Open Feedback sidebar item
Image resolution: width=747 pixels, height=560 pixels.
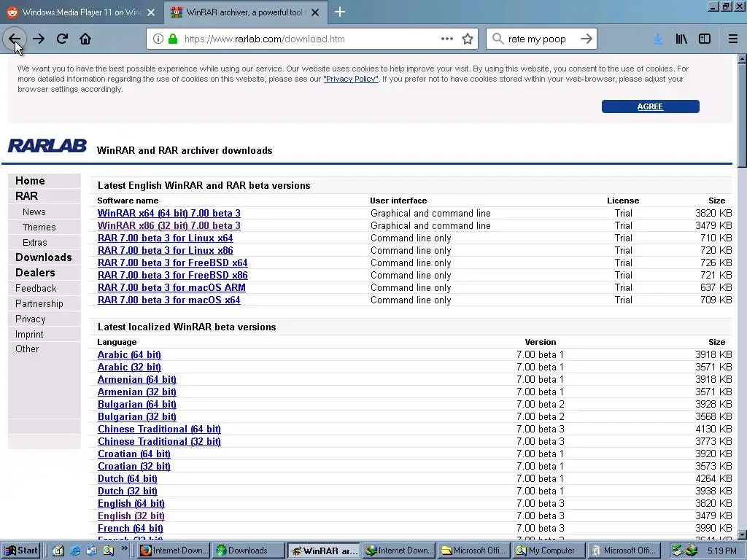point(36,288)
